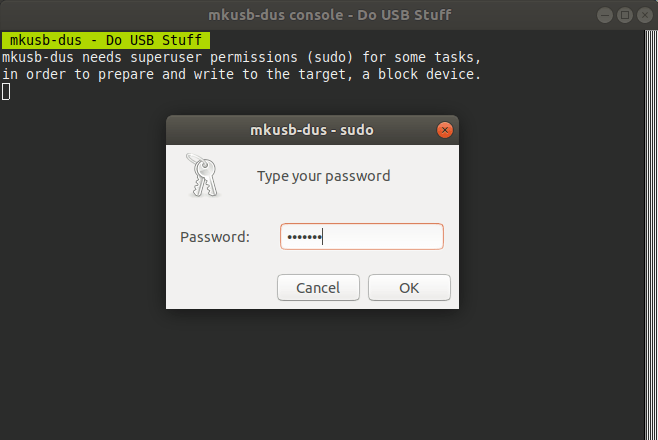The height and width of the screenshot is (440, 658).
Task: Click the green 'Do USB Stuff' header
Action: [106, 40]
